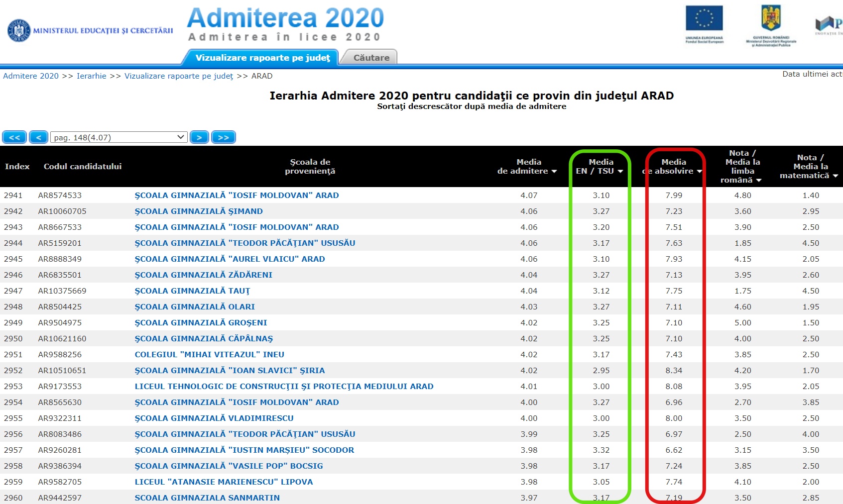Open Școala Gimnazială Sanmartin link

[207, 498]
